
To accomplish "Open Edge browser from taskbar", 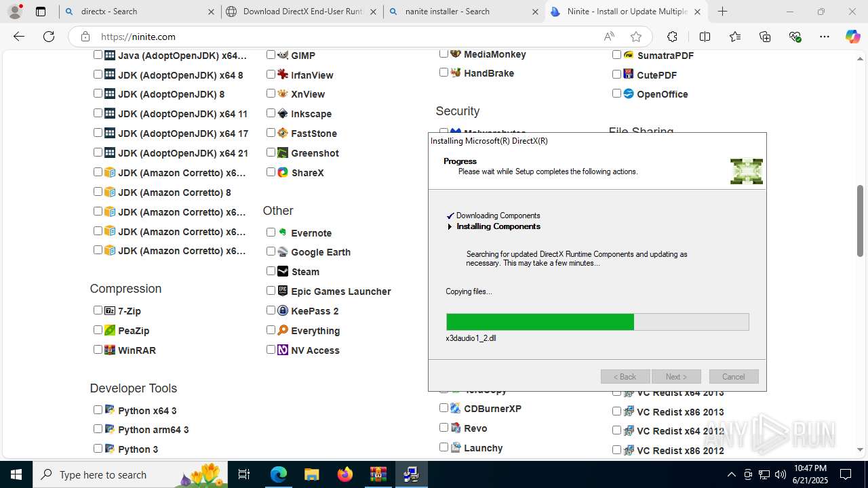I will tap(279, 474).
